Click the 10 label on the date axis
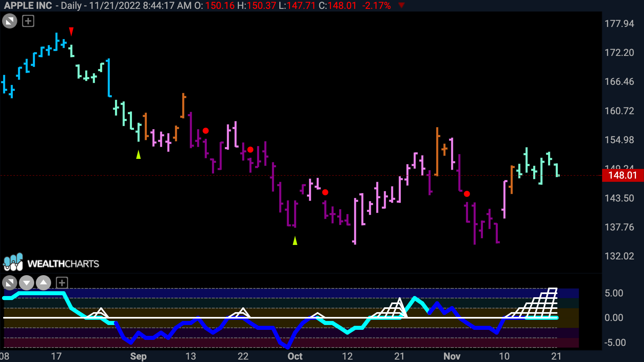The height and width of the screenshot is (362, 644). coord(504,356)
